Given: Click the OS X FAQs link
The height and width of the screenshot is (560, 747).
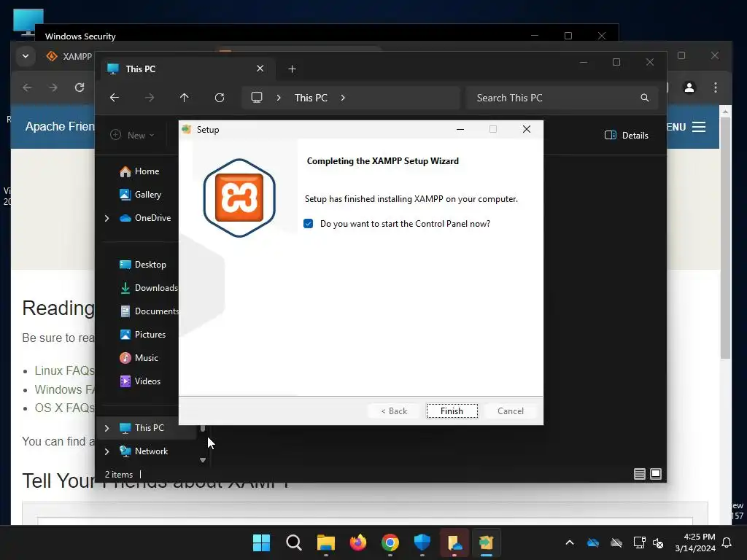Looking at the screenshot, I should [x=65, y=408].
